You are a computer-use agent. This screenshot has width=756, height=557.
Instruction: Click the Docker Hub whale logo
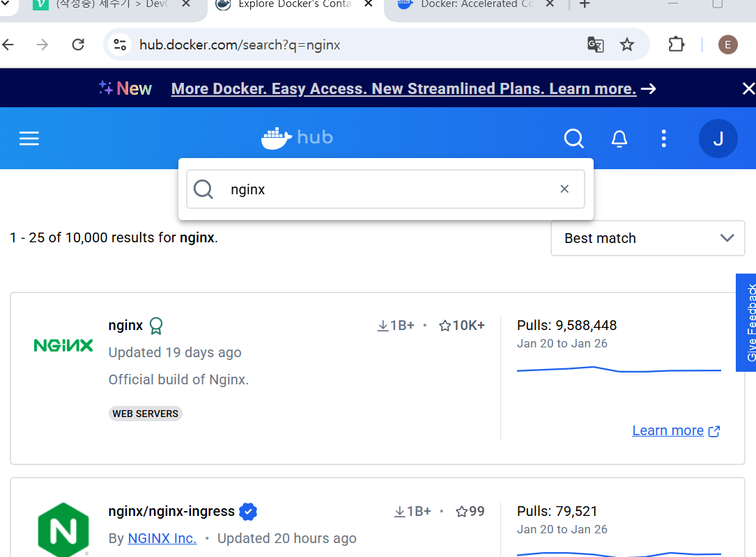(x=297, y=138)
